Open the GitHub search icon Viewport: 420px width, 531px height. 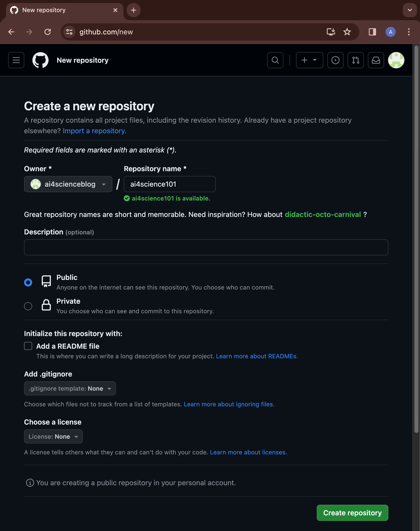(275, 60)
